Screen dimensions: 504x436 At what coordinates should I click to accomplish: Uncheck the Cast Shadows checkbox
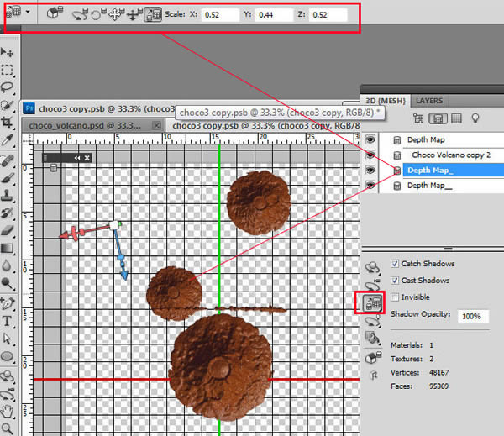pos(395,281)
